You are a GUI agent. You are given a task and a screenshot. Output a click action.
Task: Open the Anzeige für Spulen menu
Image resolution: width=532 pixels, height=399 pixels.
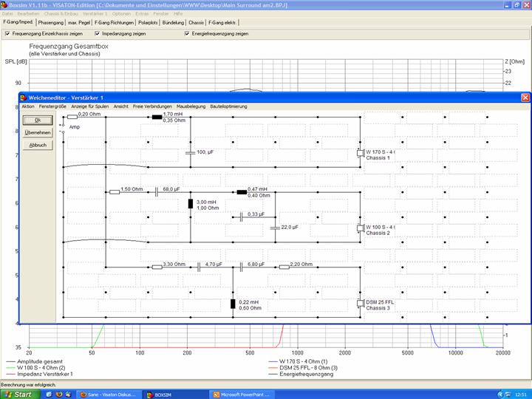pos(88,106)
